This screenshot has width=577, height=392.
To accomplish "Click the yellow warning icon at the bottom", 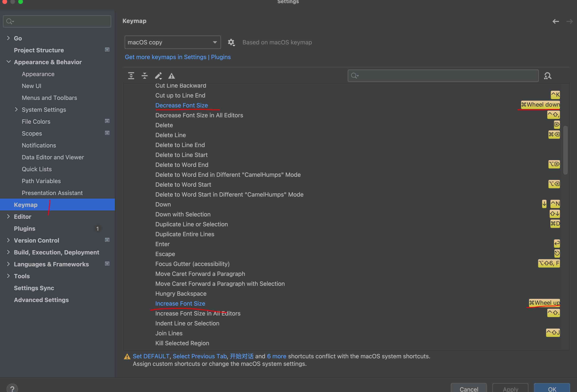I will point(127,357).
